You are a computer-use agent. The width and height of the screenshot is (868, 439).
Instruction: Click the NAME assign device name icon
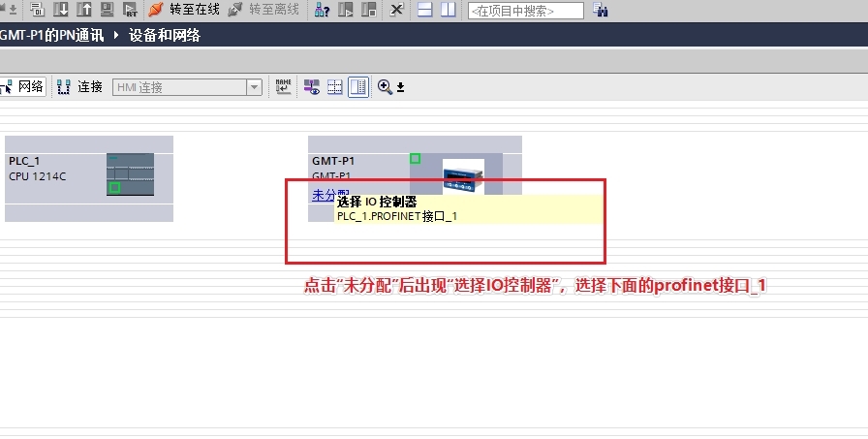(284, 86)
